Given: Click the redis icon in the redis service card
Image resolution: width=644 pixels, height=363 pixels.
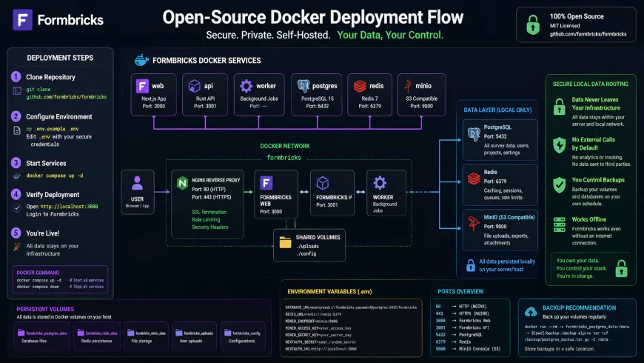Looking at the screenshot, I should click(x=360, y=86).
